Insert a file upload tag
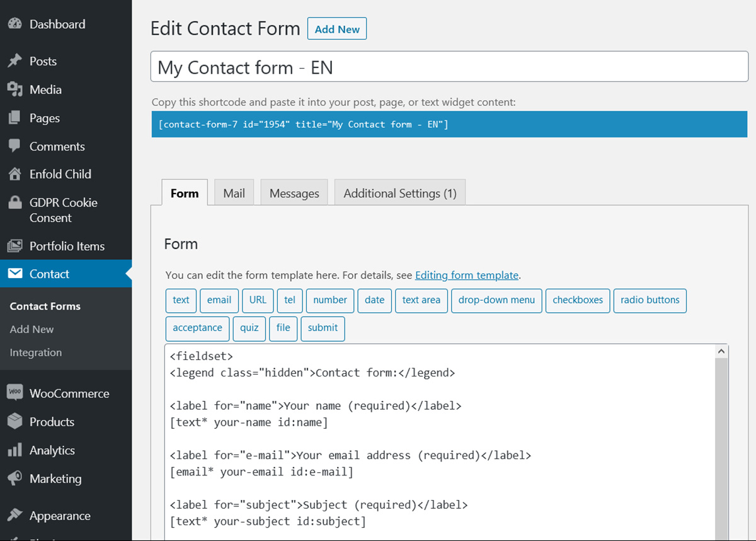Viewport: 756px width, 541px height. tap(283, 328)
